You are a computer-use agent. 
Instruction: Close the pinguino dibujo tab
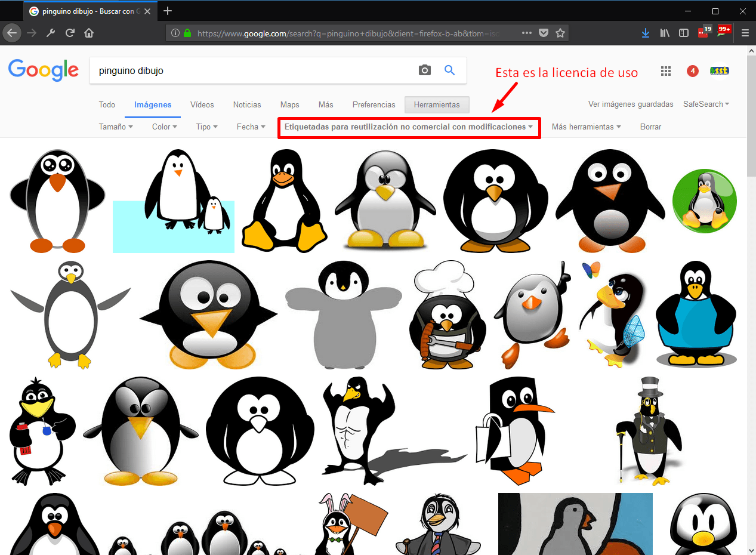point(147,11)
